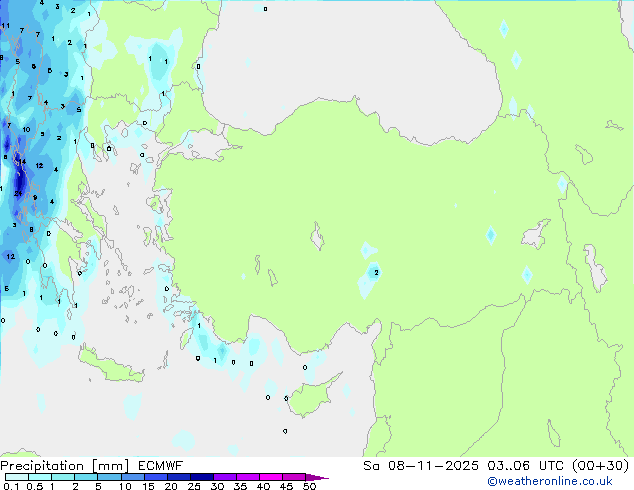Click the '03..06 UTC' time range text
The image size is (634, 490).
point(525,466)
